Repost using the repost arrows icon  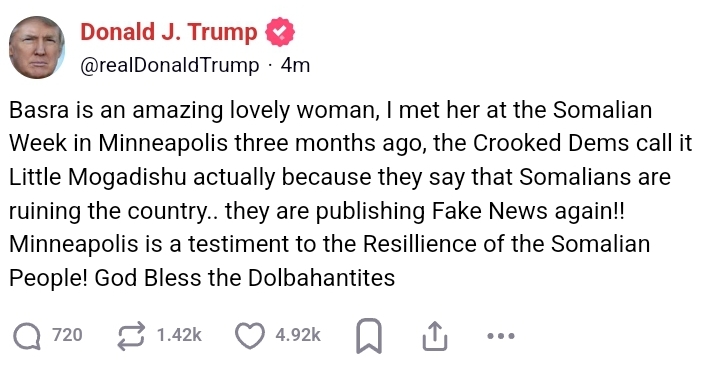pos(131,336)
